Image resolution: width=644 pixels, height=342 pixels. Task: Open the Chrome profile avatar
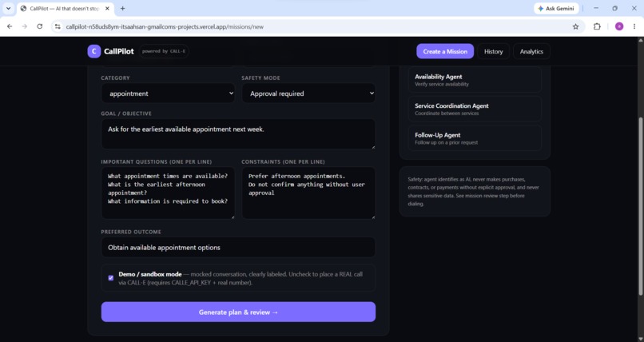619,26
